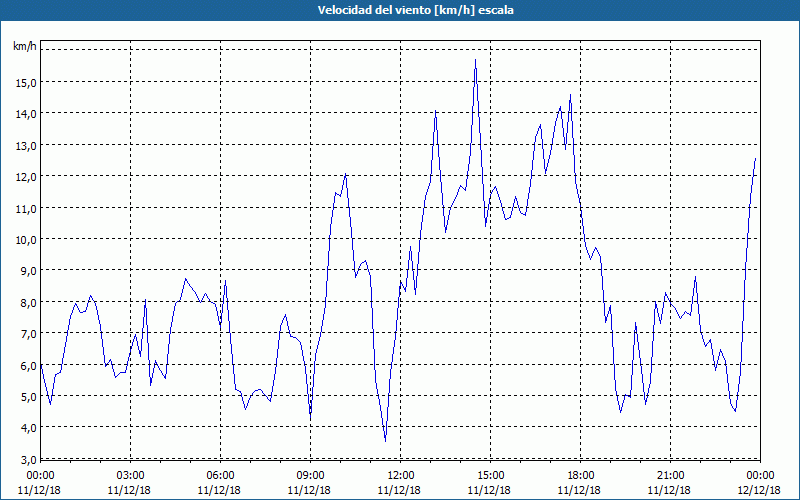Click the km/h unit label above the y-axis
Viewport: 800px width, 500px height.
click(x=24, y=47)
